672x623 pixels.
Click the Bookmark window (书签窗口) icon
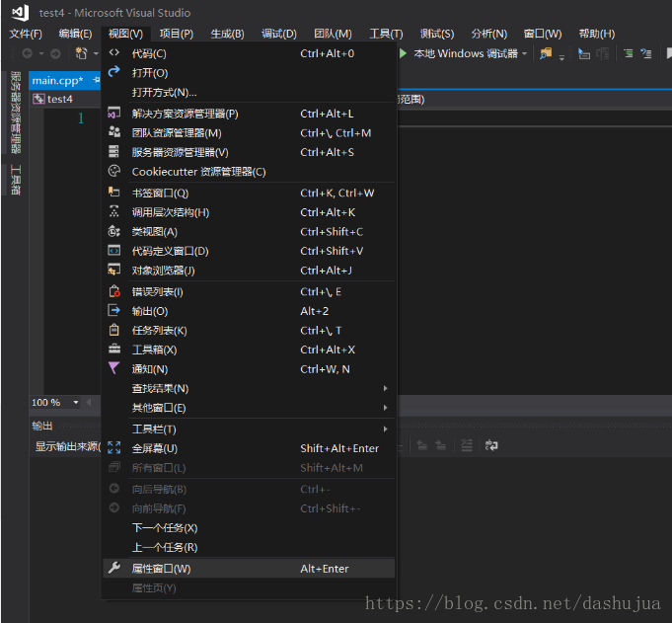(x=114, y=192)
